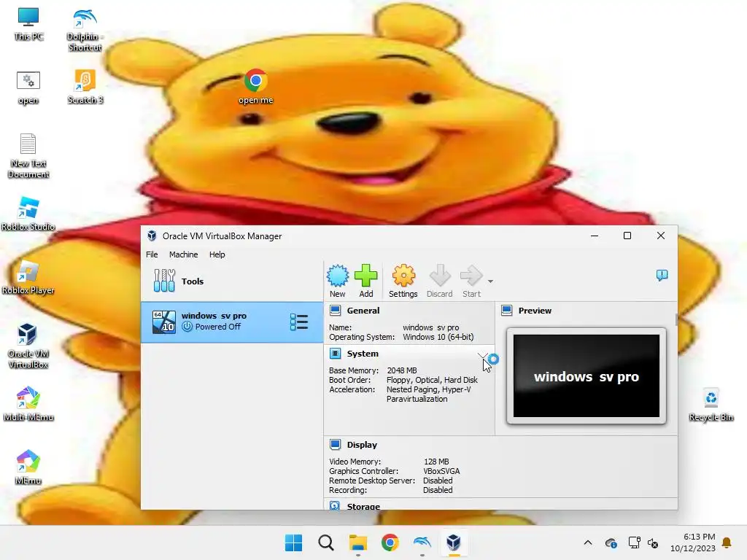This screenshot has width=747, height=560.
Task: Open the notification bell in taskbar
Action: pos(727,542)
